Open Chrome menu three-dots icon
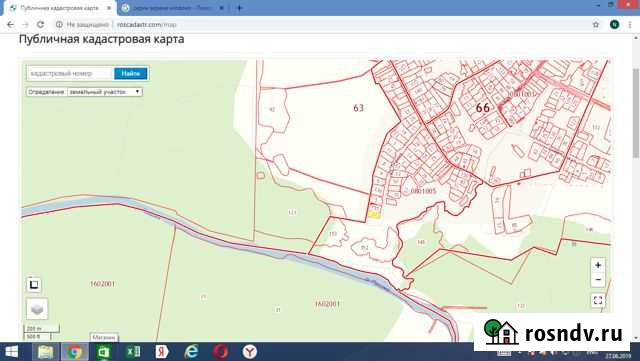Image resolution: width=640 pixels, height=361 pixels. pyautogui.click(x=630, y=25)
